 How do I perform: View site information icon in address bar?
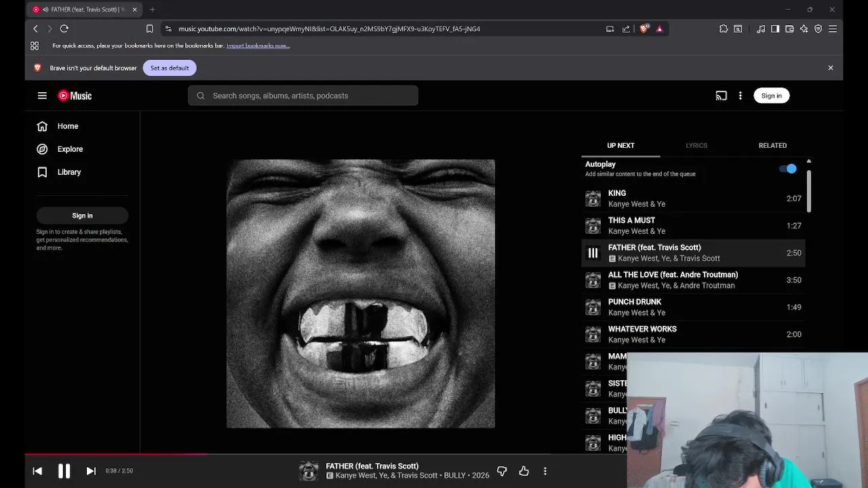tap(168, 28)
